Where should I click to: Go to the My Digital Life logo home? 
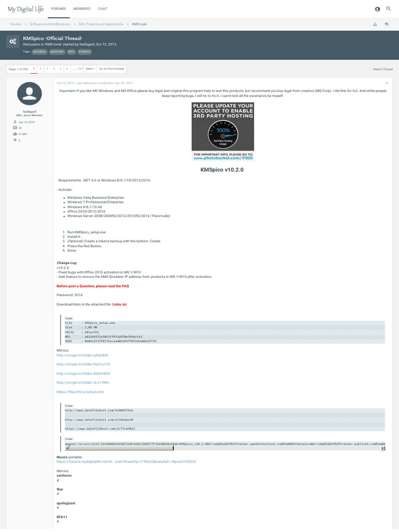(x=26, y=9)
